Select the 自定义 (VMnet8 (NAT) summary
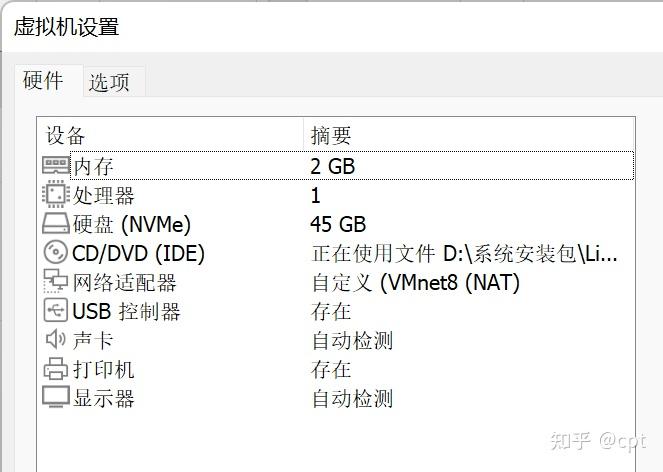Image resolution: width=663 pixels, height=472 pixels. (415, 283)
